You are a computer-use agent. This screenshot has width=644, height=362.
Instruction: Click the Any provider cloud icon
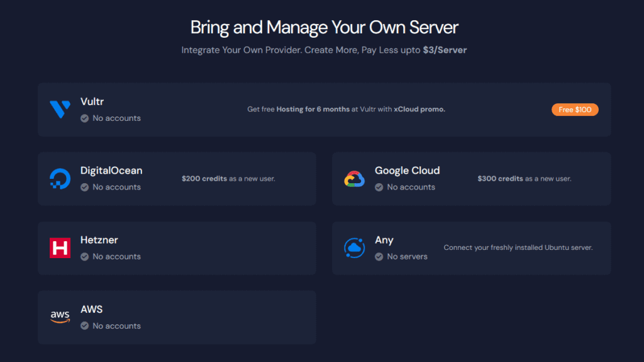click(x=354, y=248)
